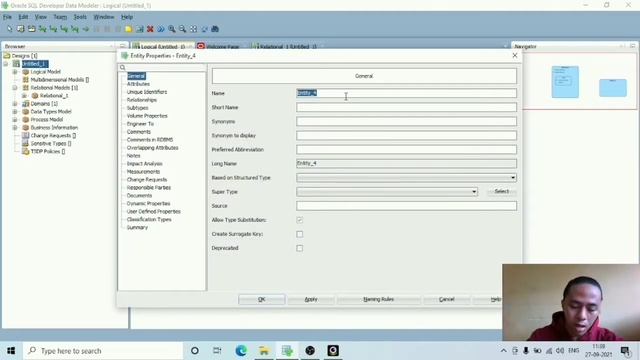Select Relationships in the properties list
This screenshot has height=360, width=640.
(142, 100)
